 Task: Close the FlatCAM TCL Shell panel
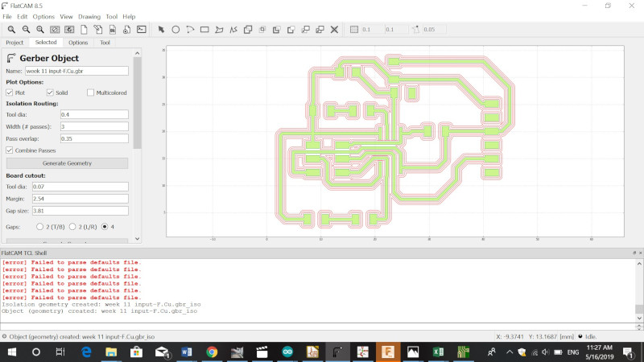point(640,253)
